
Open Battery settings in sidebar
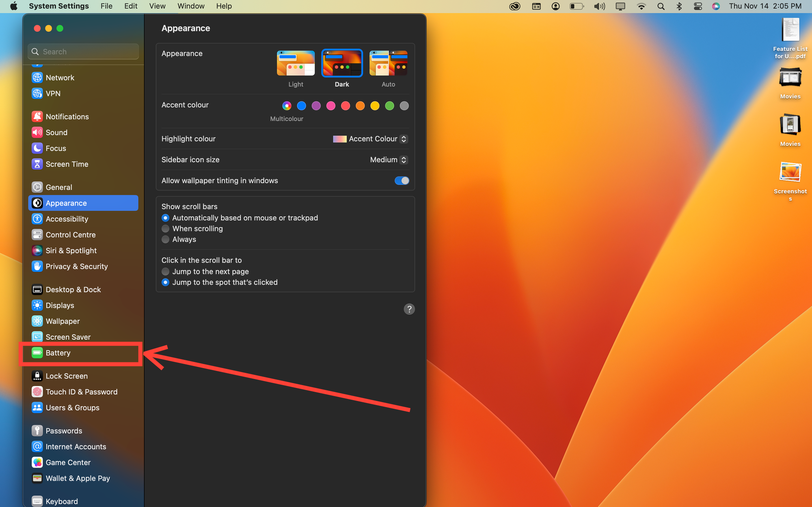(x=58, y=353)
